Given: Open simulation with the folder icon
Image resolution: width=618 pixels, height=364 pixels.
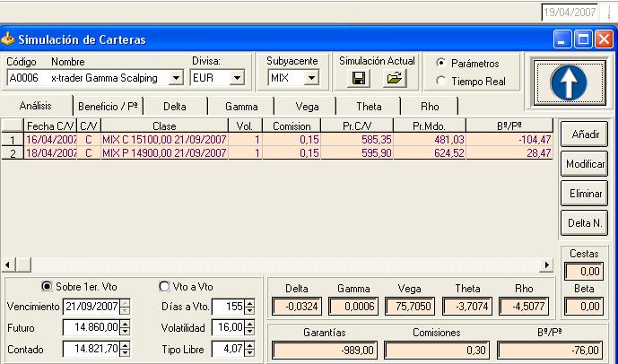Looking at the screenshot, I should [393, 79].
